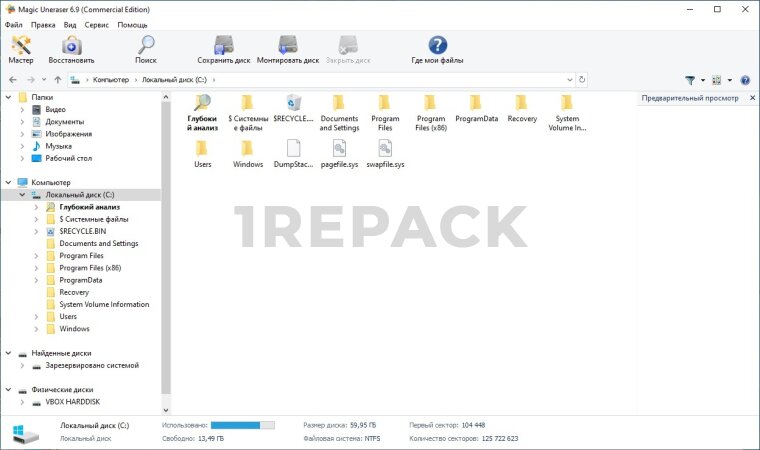The height and width of the screenshot is (450, 760).
Task: Open the Правка menu
Action: [43, 24]
